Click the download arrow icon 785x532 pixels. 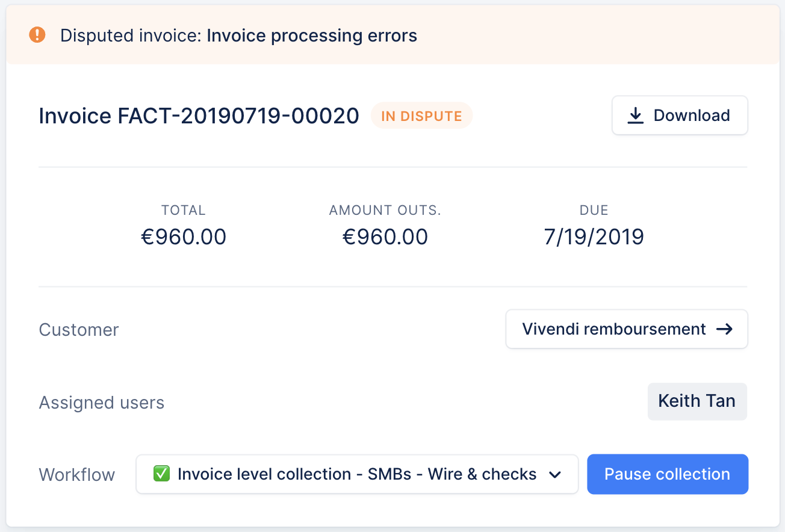click(635, 116)
